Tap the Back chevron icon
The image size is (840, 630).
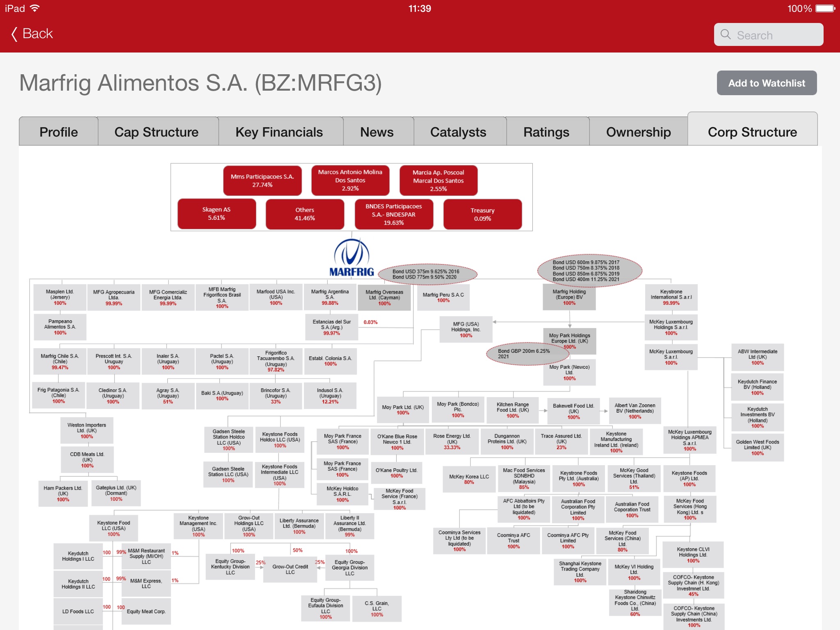[14, 34]
